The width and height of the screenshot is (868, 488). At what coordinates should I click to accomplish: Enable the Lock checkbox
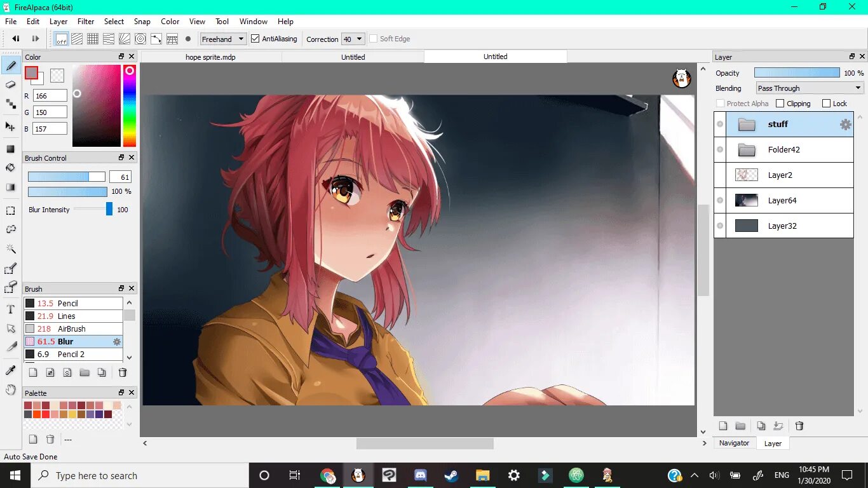[x=826, y=104]
